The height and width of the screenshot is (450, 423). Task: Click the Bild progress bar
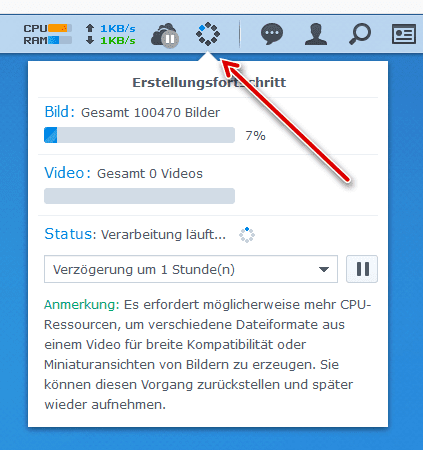pos(139,135)
